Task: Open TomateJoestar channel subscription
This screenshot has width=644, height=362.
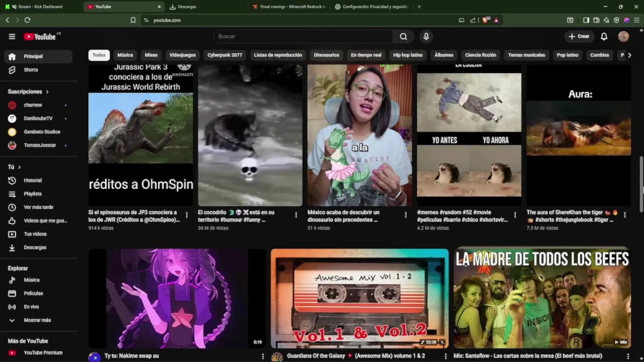Action: coord(38,145)
